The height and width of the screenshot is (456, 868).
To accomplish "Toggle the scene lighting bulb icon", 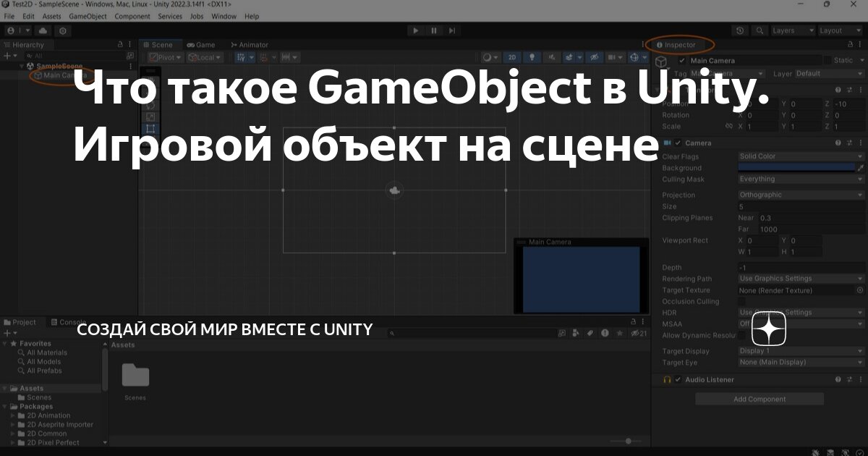I will coord(532,57).
